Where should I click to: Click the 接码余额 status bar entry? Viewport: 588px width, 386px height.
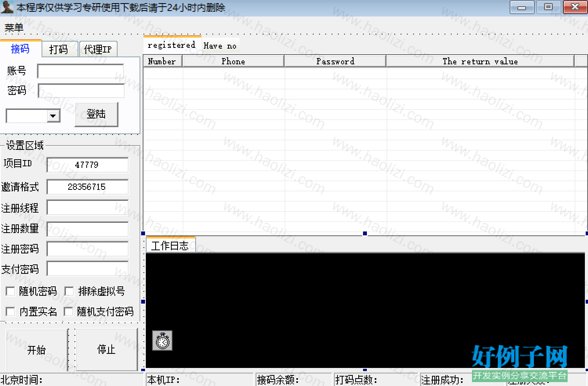[x=294, y=380]
